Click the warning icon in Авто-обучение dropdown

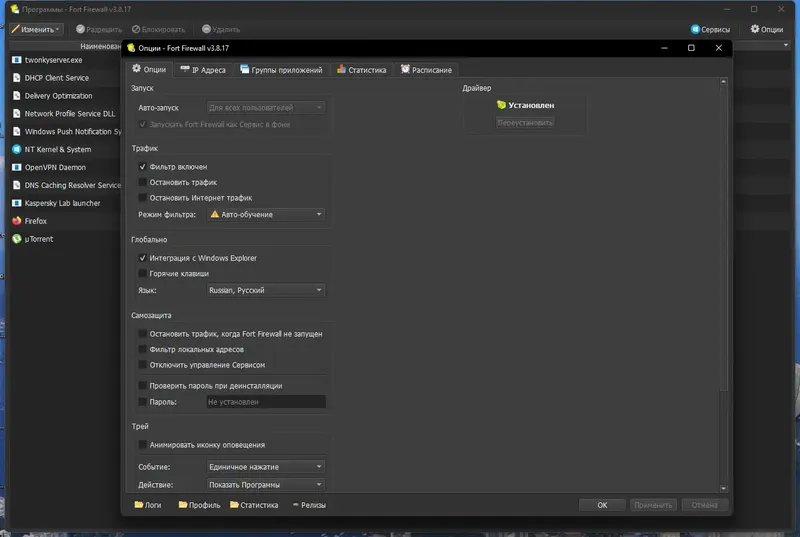coord(215,214)
